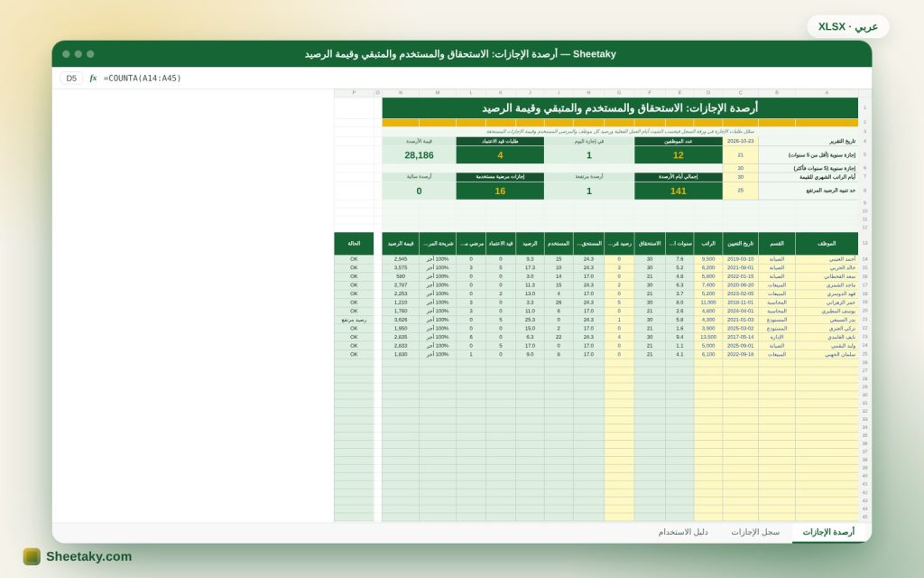Click the المستخدم column header
This screenshot has width=924, height=578.
coord(559,244)
